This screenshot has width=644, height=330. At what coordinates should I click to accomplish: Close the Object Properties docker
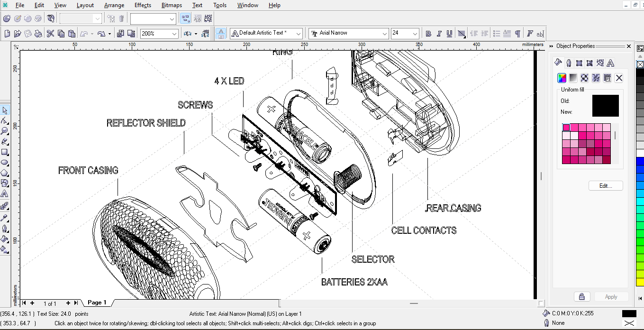pos(629,46)
